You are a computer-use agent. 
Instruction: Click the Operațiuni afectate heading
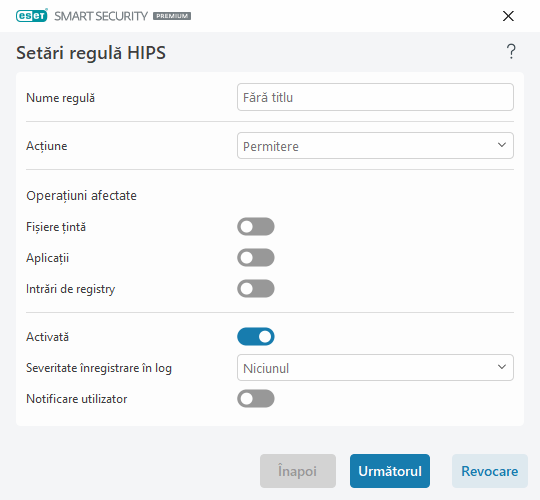point(81,196)
